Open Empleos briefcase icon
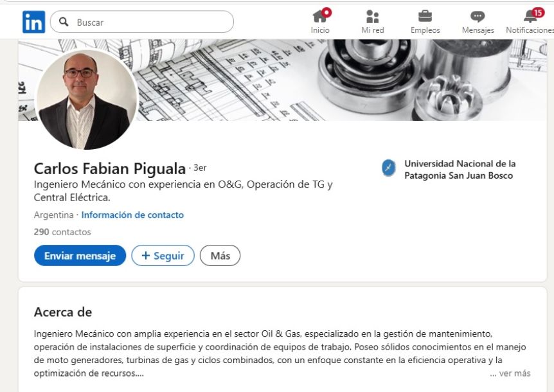Image resolution: width=554 pixels, height=392 pixels. coord(425,16)
